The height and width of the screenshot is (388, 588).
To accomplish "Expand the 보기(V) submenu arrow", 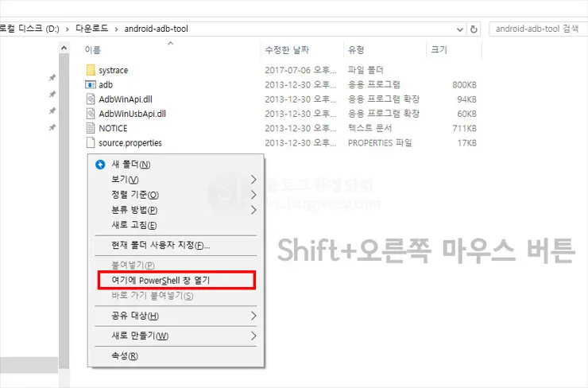I will (x=253, y=180).
